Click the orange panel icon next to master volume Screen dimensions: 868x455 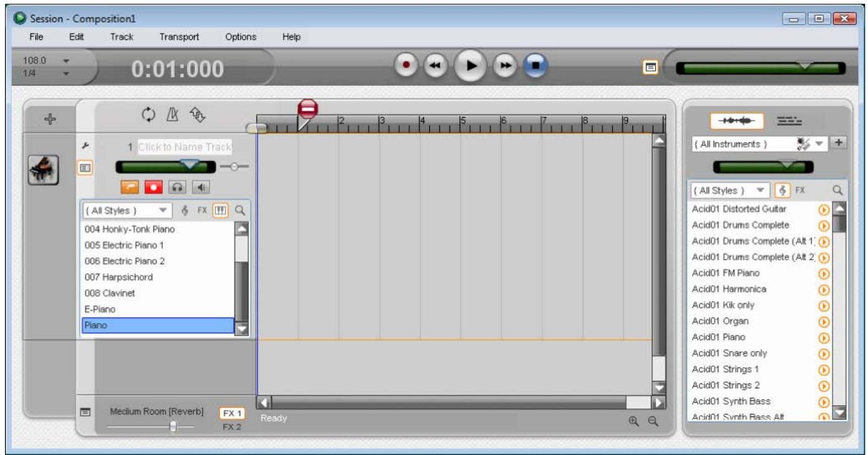click(x=650, y=67)
